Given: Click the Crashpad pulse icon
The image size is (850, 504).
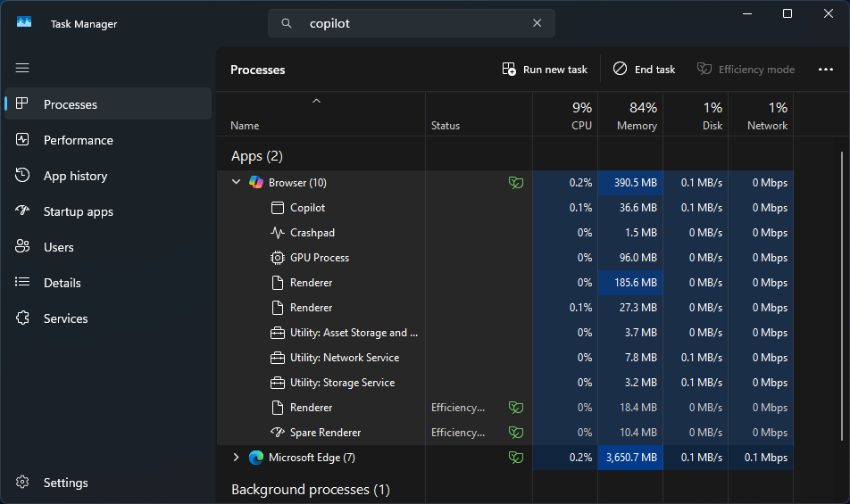Looking at the screenshot, I should [277, 233].
